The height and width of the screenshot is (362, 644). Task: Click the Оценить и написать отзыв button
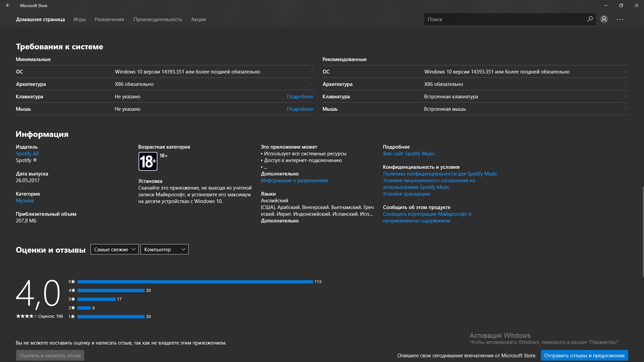(x=50, y=355)
